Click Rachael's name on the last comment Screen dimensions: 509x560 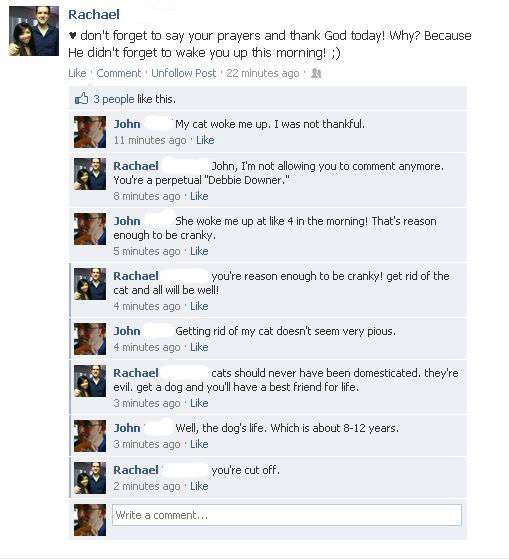pyautogui.click(x=136, y=470)
